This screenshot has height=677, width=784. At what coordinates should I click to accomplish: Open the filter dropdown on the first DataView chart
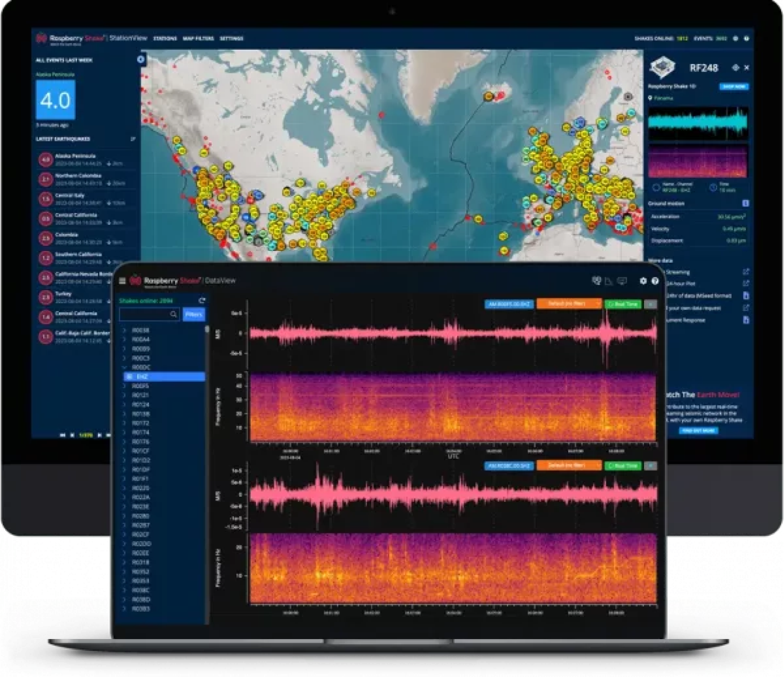[569, 304]
